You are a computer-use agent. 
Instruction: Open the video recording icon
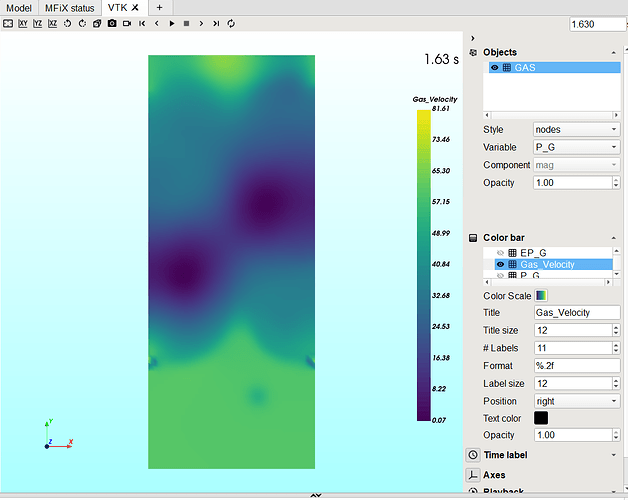[127, 24]
